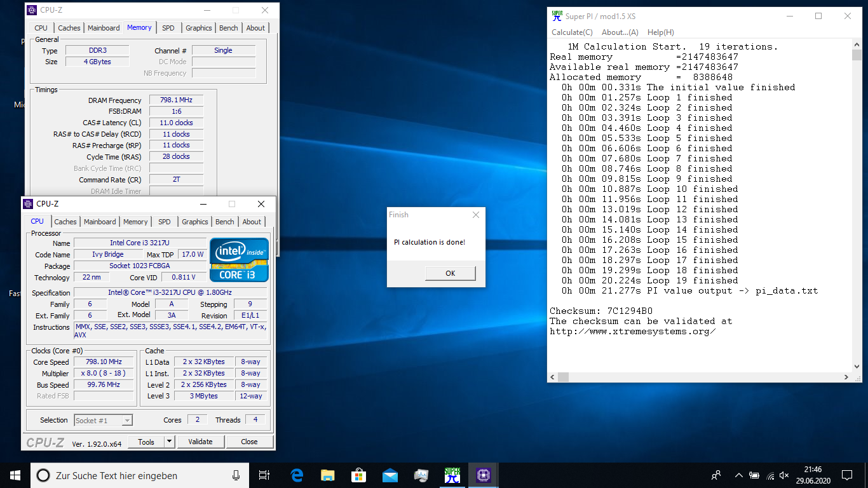Click the taskbar clock showing 21:46
This screenshot has height=488, width=868.
coord(813,475)
